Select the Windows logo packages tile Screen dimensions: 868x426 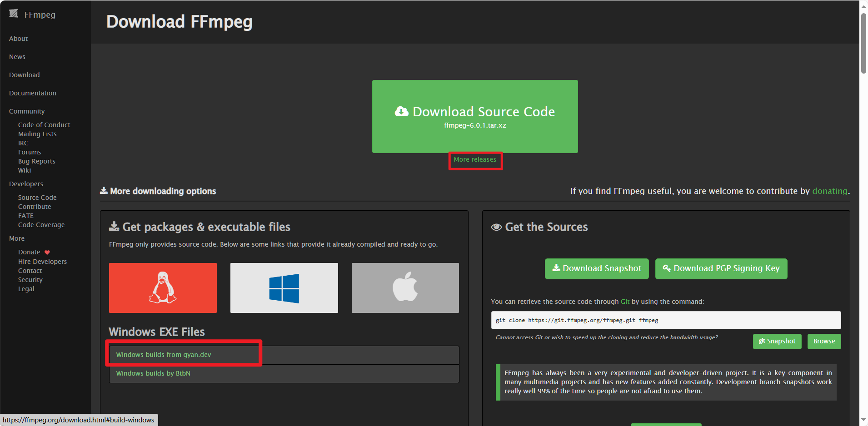point(284,288)
